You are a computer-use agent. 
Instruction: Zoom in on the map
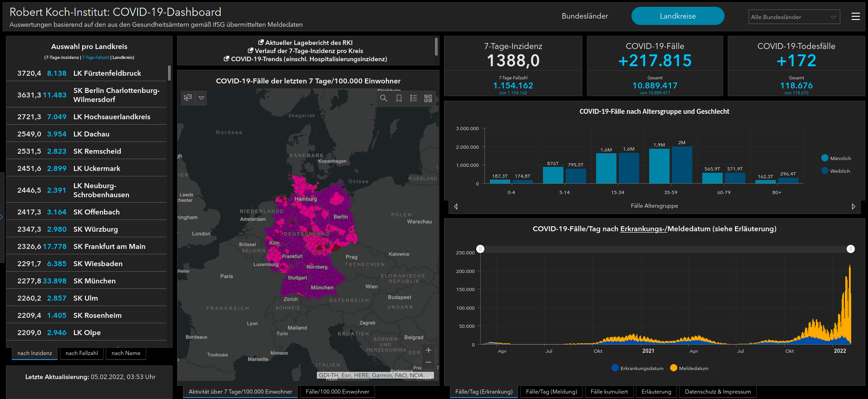[428, 350]
